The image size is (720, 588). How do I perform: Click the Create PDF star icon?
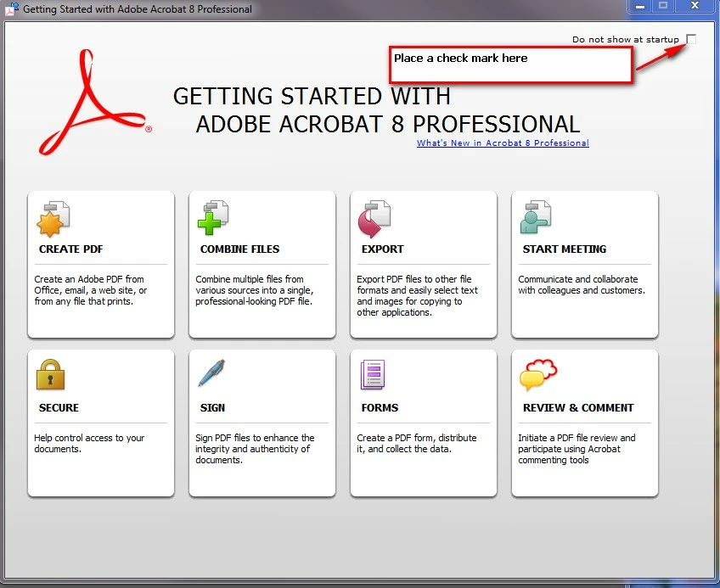click(53, 219)
